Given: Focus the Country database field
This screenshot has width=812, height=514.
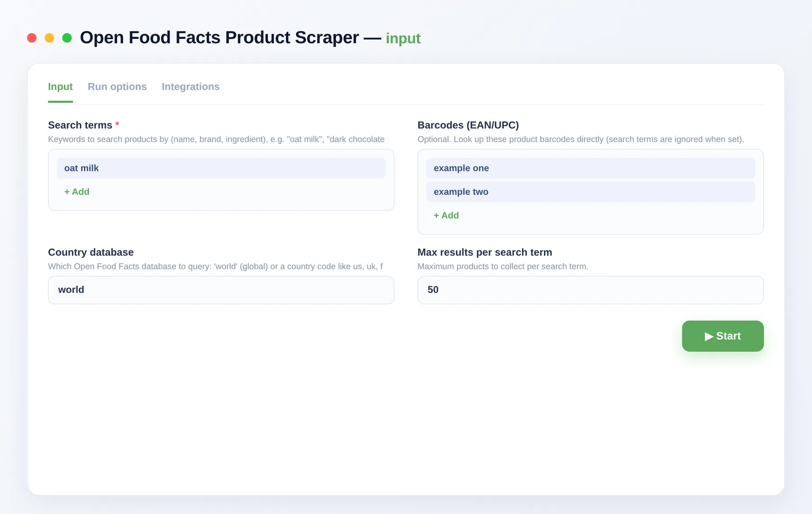Looking at the screenshot, I should pos(221,290).
